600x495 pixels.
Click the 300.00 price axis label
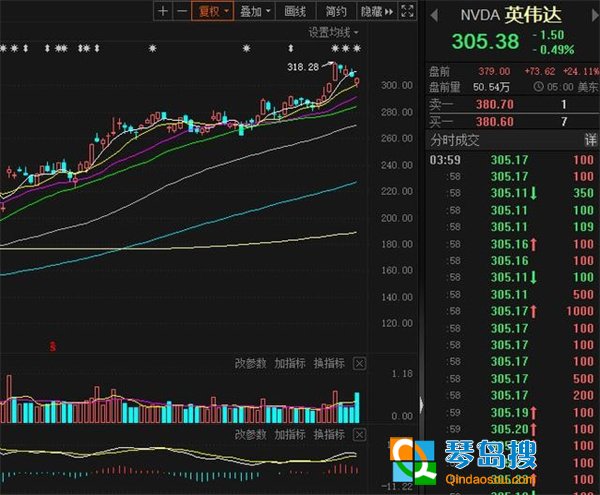pyautogui.click(x=397, y=85)
